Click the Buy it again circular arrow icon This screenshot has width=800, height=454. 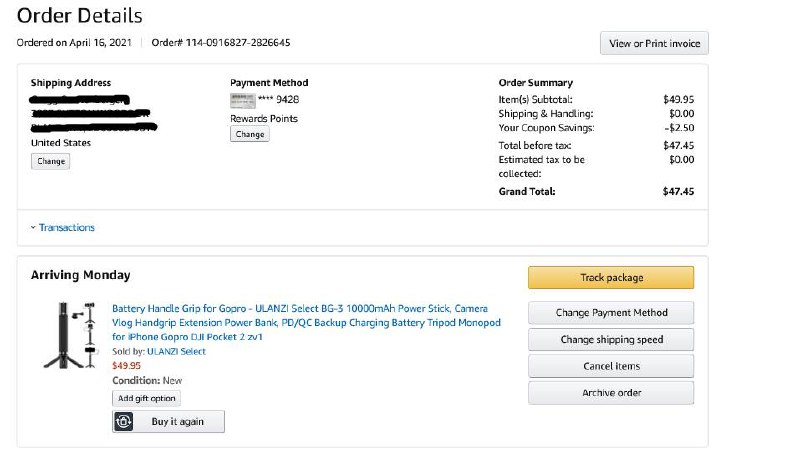point(124,422)
